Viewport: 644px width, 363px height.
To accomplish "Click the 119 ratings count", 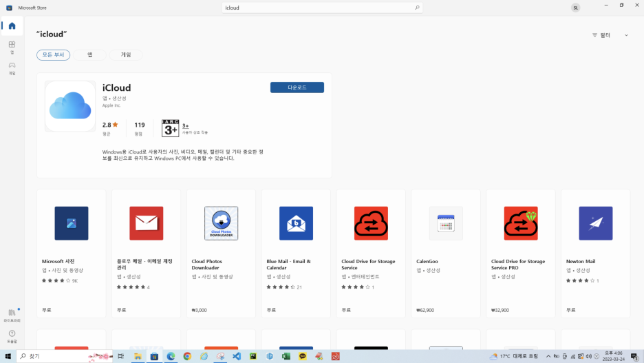I will click(140, 125).
